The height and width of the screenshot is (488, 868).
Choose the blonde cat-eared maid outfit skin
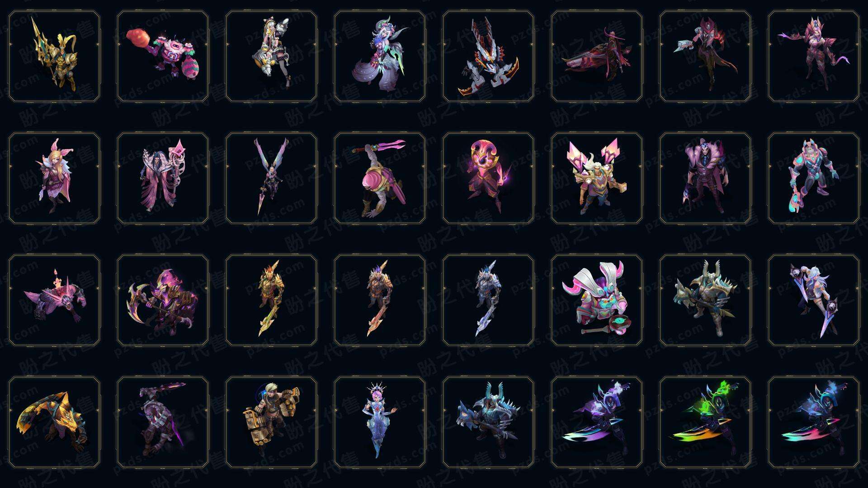click(x=271, y=56)
